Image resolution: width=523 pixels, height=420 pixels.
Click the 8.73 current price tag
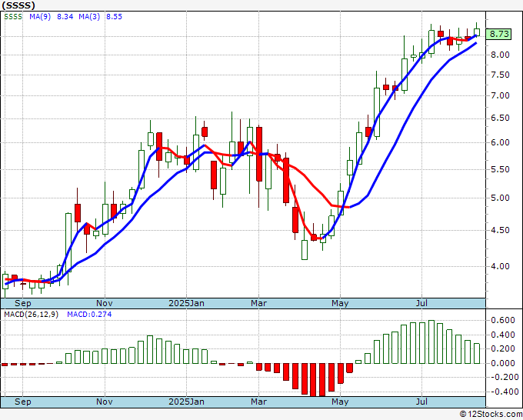point(498,34)
